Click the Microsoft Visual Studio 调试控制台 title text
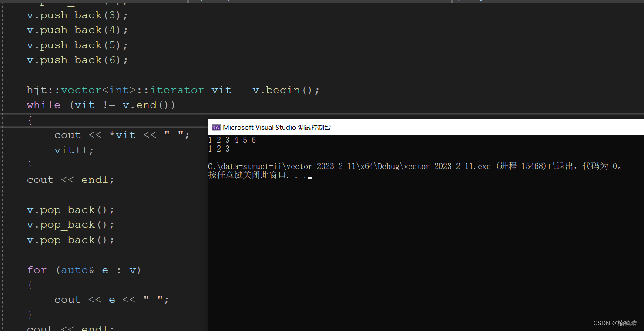The image size is (644, 331). tap(277, 127)
